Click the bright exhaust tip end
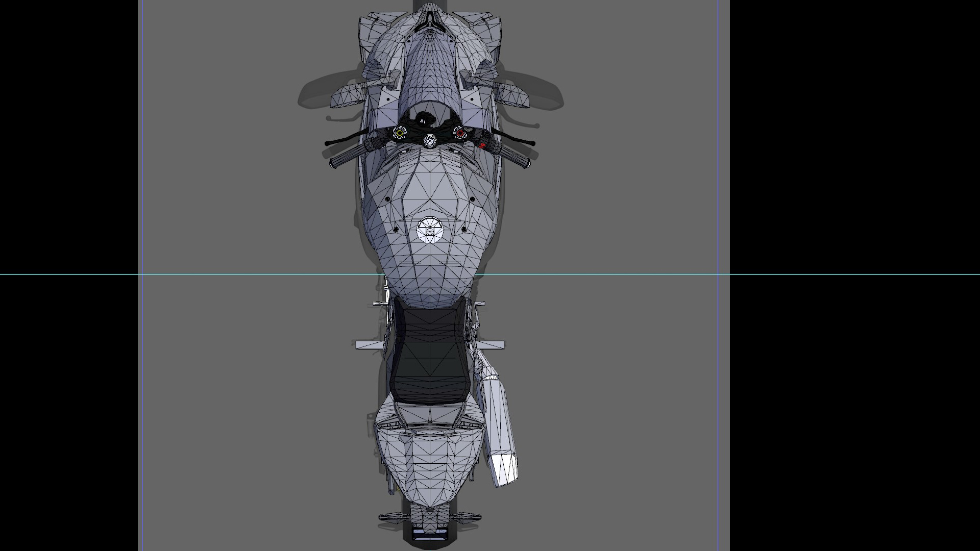This screenshot has width=980, height=551. [505, 469]
